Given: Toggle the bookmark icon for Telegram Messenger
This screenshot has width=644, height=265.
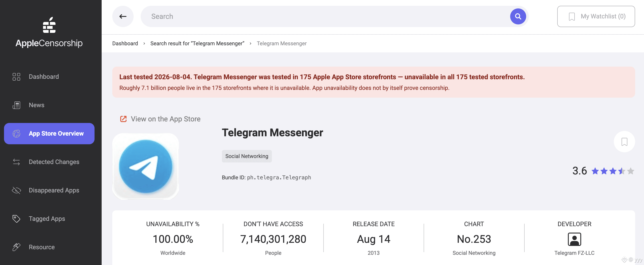Looking at the screenshot, I should (624, 142).
